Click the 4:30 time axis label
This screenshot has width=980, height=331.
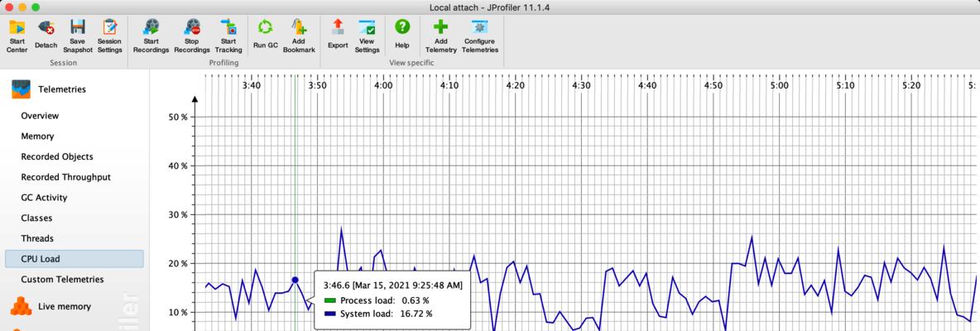581,85
